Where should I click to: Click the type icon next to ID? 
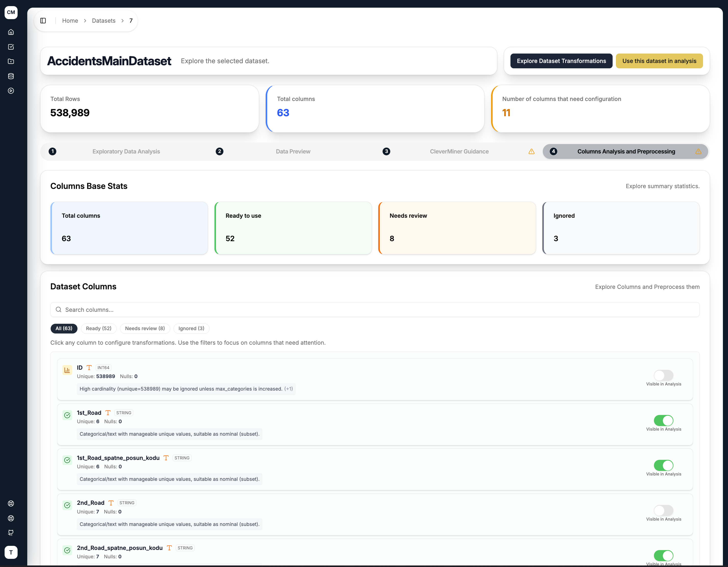(x=89, y=368)
